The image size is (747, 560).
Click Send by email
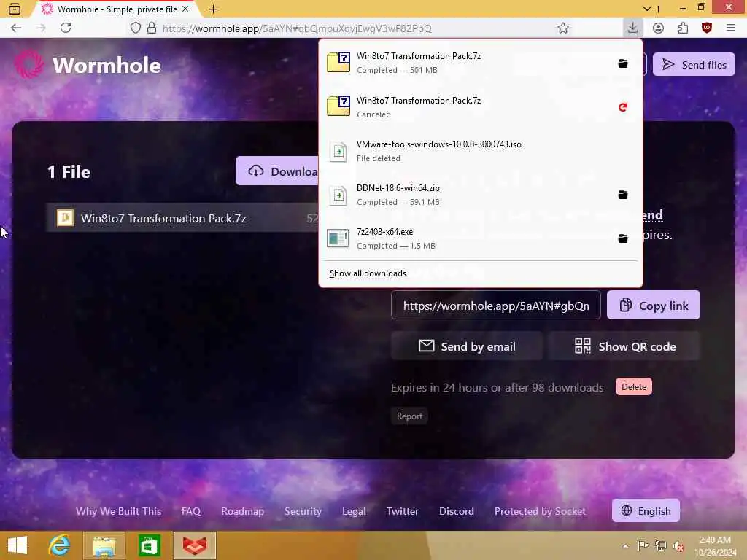point(467,346)
